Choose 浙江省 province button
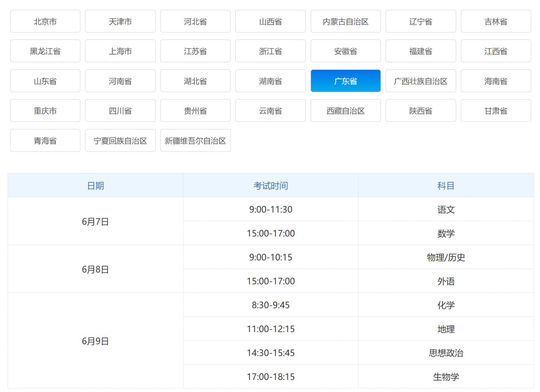Image resolution: width=540 pixels, height=392 pixels. 270,51
